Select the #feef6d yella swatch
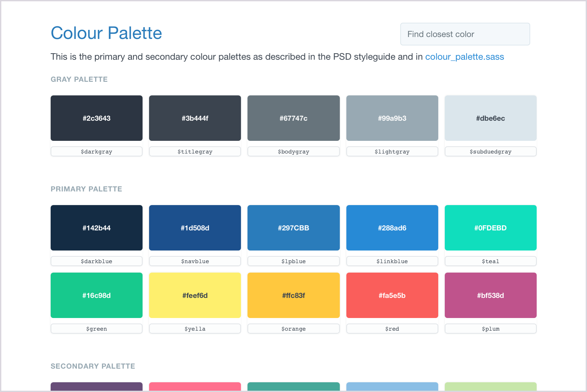 195,295
